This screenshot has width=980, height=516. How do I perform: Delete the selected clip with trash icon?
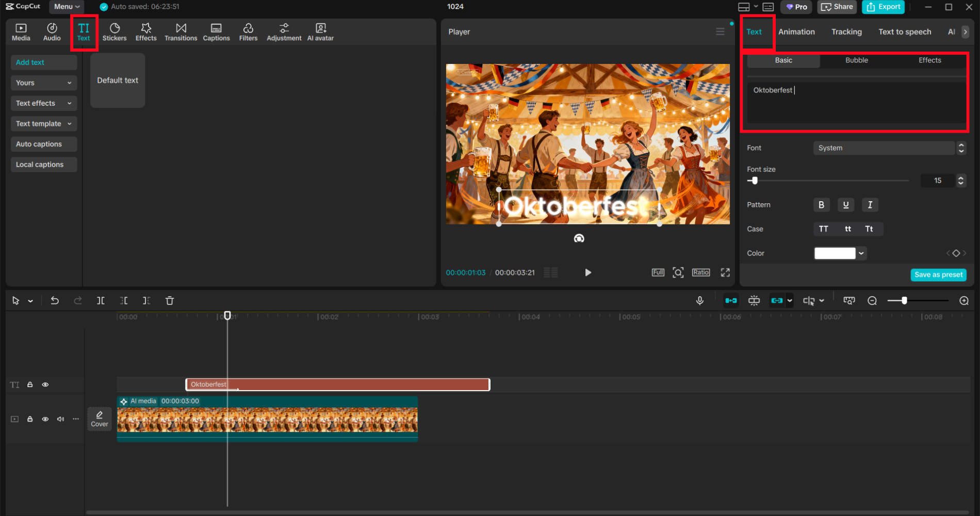170,301
